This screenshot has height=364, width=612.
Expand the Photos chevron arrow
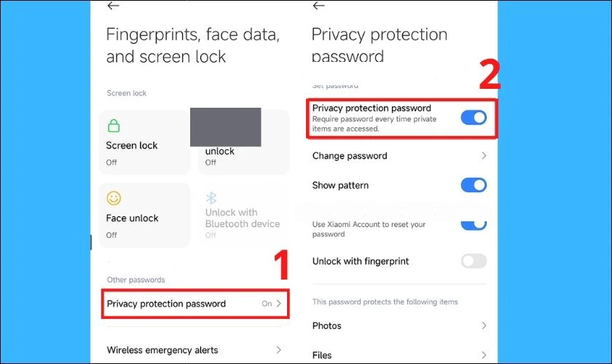coord(484,325)
